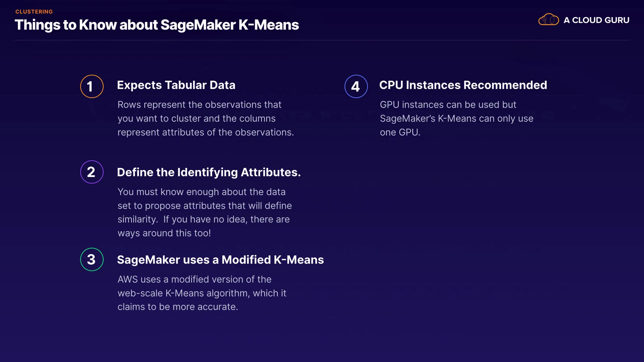Viewport: 644px width, 362px height.
Task: Click the horizontal divider line under the title
Action: pyautogui.click(x=322, y=40)
